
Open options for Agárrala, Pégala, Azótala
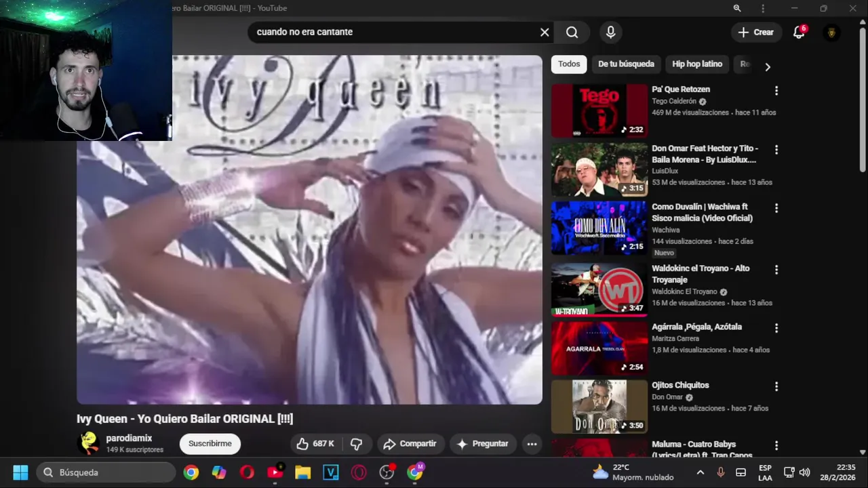776,327
